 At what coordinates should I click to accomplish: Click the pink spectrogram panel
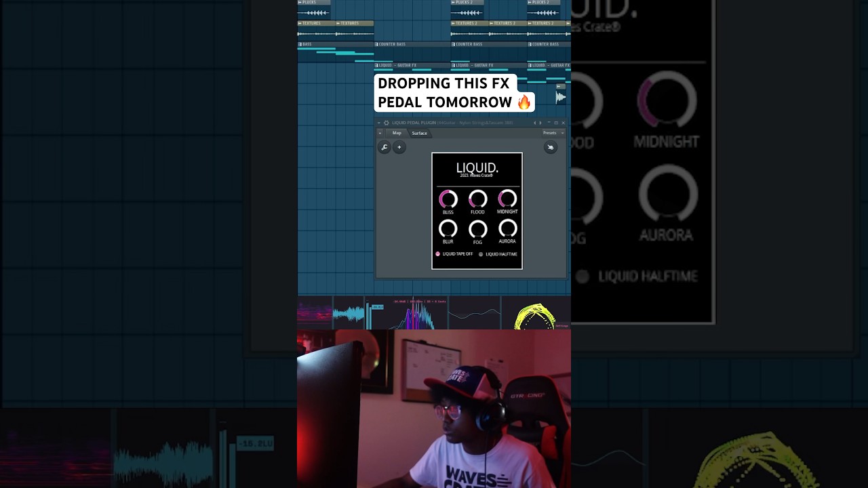click(315, 313)
